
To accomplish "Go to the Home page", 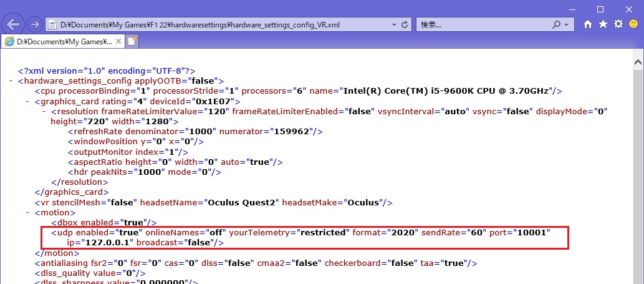I will (x=588, y=24).
